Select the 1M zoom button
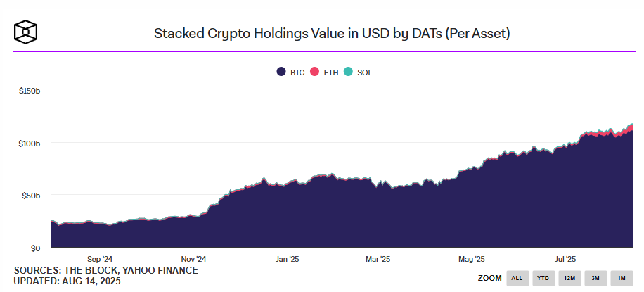 [622, 279]
